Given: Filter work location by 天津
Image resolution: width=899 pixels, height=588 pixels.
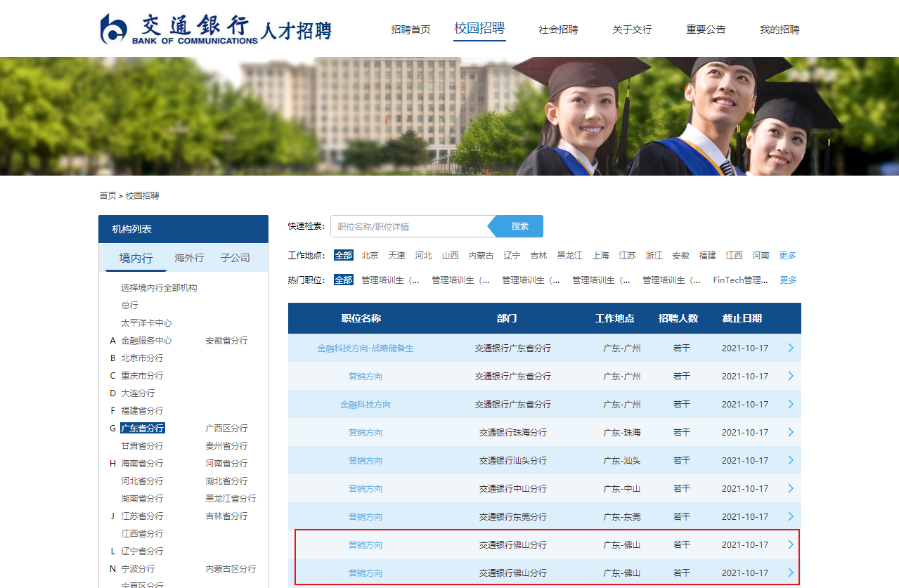Looking at the screenshot, I should click(x=396, y=255).
